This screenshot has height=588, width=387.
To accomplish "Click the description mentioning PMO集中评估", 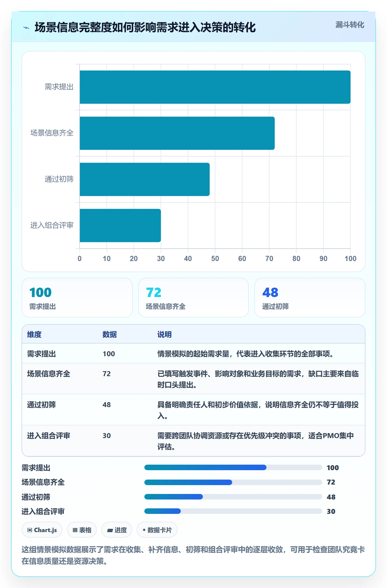I will pos(256,441).
